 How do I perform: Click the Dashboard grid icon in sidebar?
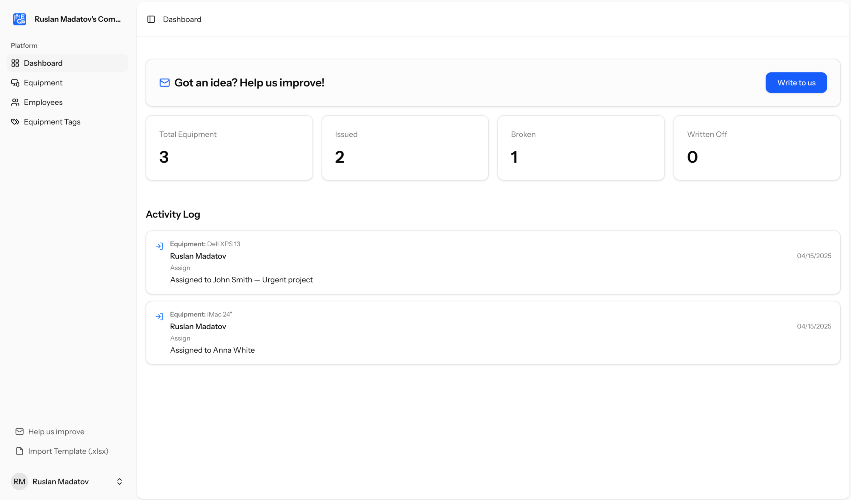point(15,63)
